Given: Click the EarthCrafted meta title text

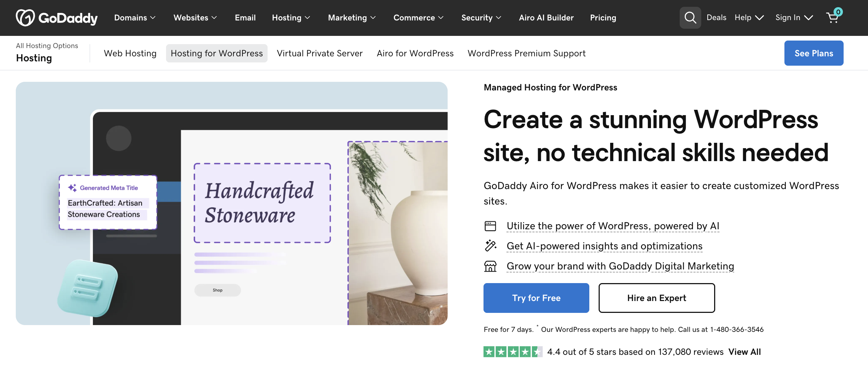Looking at the screenshot, I should (x=105, y=208).
